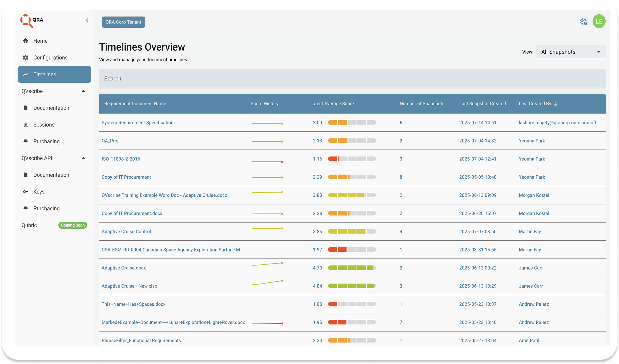Screen dimensions: 619x364
Task: Click score history sparkline for Adaptive Cruise.docx
Action: pos(267,264)
